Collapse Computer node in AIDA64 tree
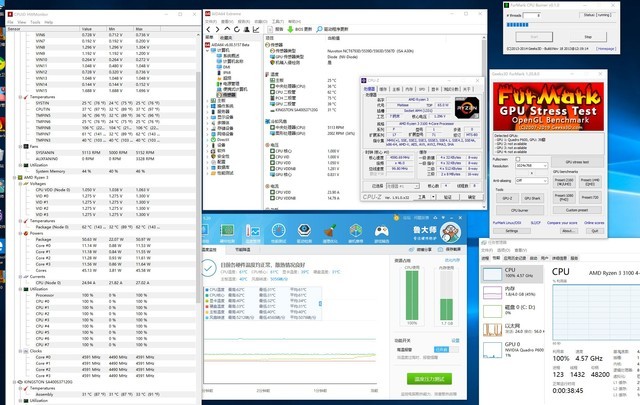 tap(208, 50)
